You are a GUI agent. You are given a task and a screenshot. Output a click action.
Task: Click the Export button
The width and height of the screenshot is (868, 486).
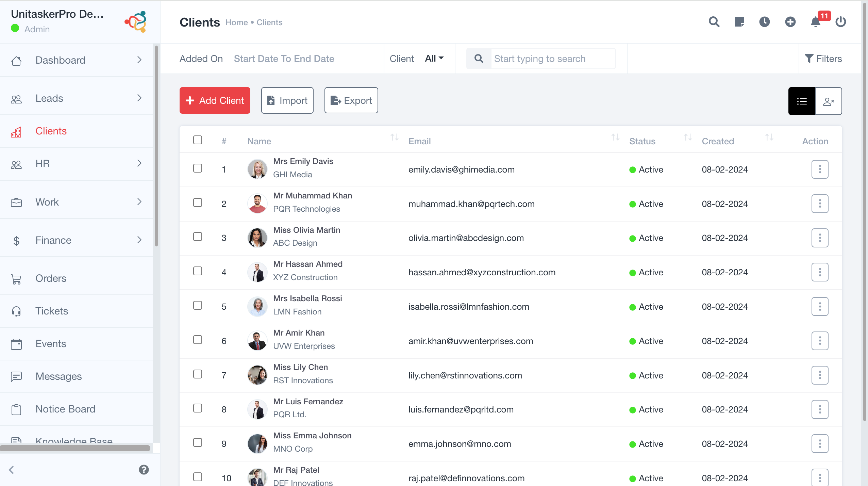(351, 100)
